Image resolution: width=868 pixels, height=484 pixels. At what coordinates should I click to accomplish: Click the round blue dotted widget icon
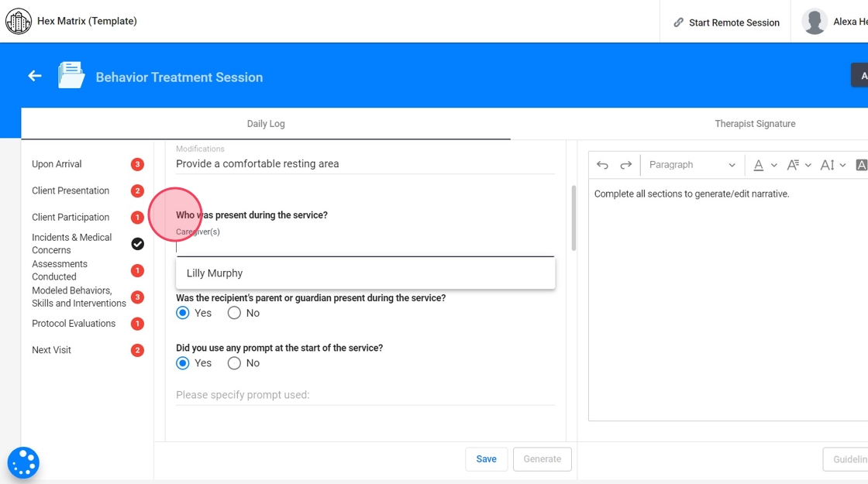[x=23, y=463]
